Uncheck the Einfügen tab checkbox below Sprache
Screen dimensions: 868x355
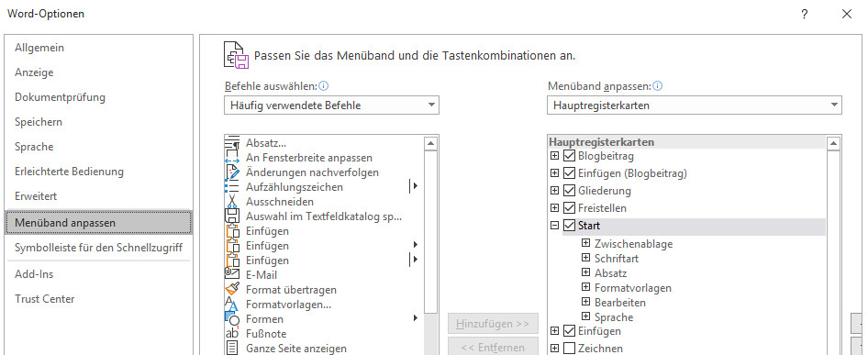[x=569, y=331]
